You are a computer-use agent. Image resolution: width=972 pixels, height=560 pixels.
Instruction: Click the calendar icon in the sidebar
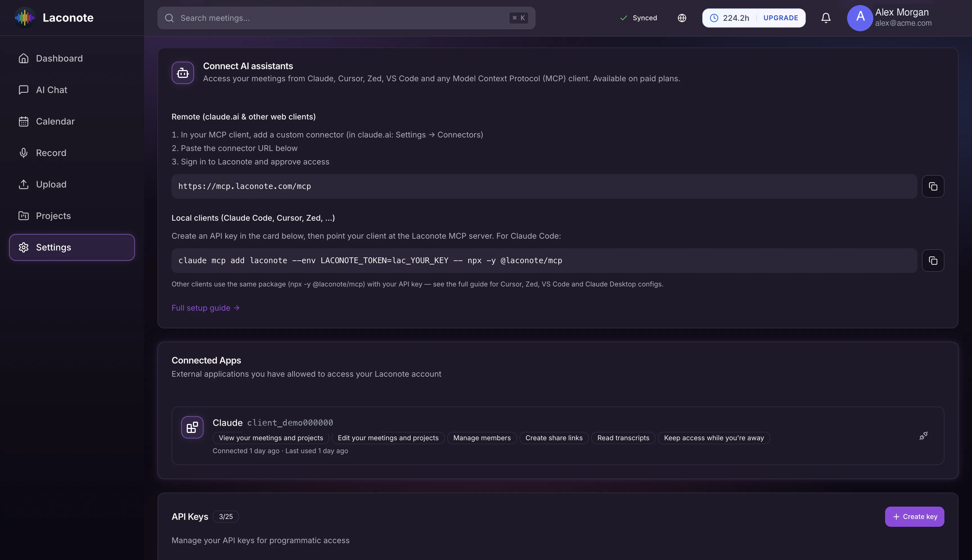(23, 121)
